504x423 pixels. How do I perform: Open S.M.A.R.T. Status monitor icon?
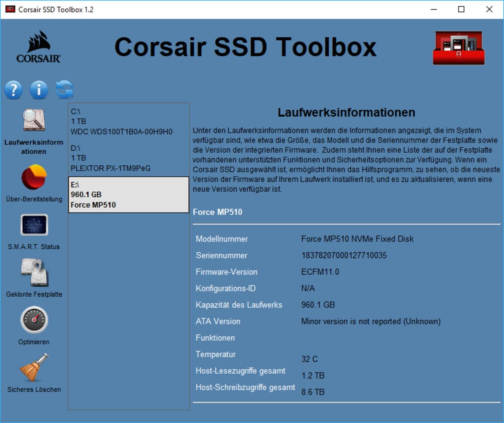pyautogui.click(x=34, y=225)
